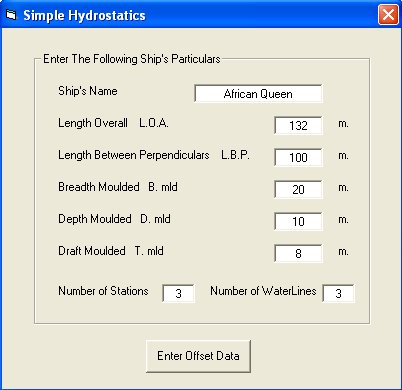Close the Simple Hydrostatics window
Screen dimensions: 402x390
(x=388, y=15)
